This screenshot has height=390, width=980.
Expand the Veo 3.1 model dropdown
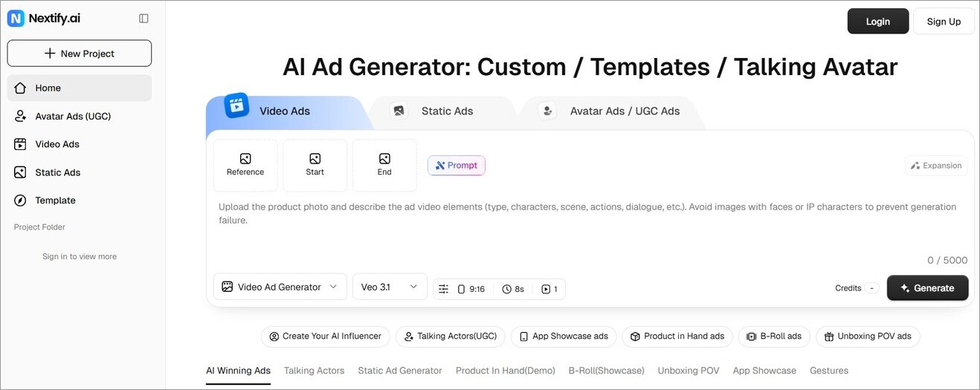(390, 287)
